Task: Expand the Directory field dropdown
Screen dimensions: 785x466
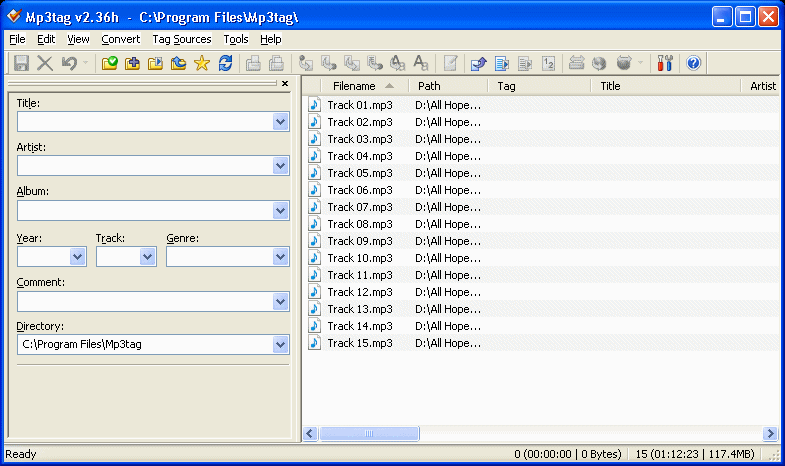Action: point(281,344)
